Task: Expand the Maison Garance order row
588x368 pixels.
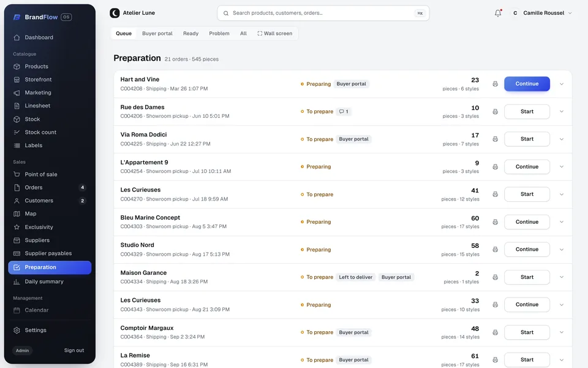Action: (562, 277)
